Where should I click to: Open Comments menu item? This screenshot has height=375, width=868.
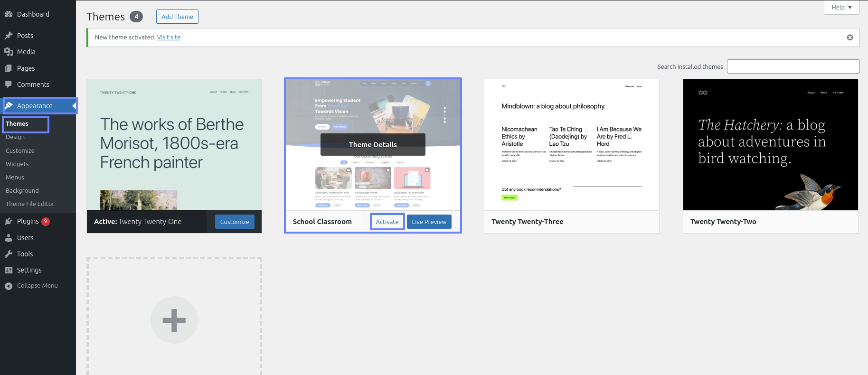(x=38, y=84)
